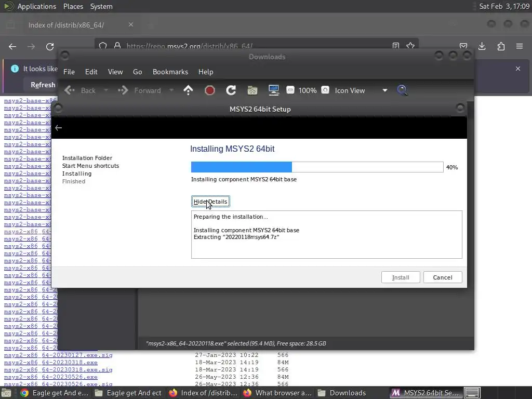Open Edit menu in Downloads window

(x=91, y=72)
